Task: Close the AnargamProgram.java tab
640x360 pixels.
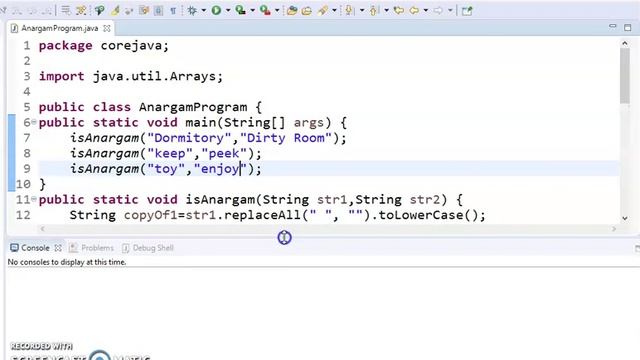Action: (x=107, y=28)
